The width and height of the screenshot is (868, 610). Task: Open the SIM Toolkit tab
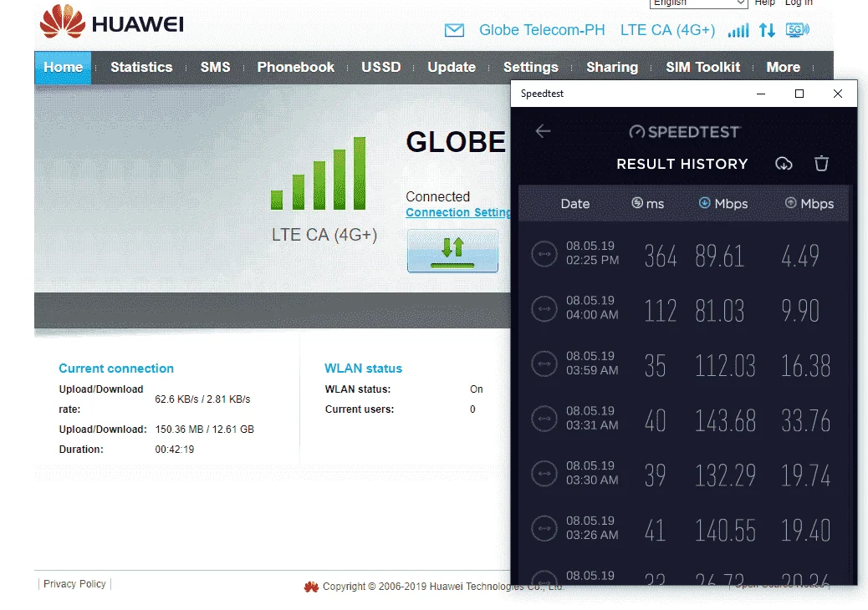(702, 68)
